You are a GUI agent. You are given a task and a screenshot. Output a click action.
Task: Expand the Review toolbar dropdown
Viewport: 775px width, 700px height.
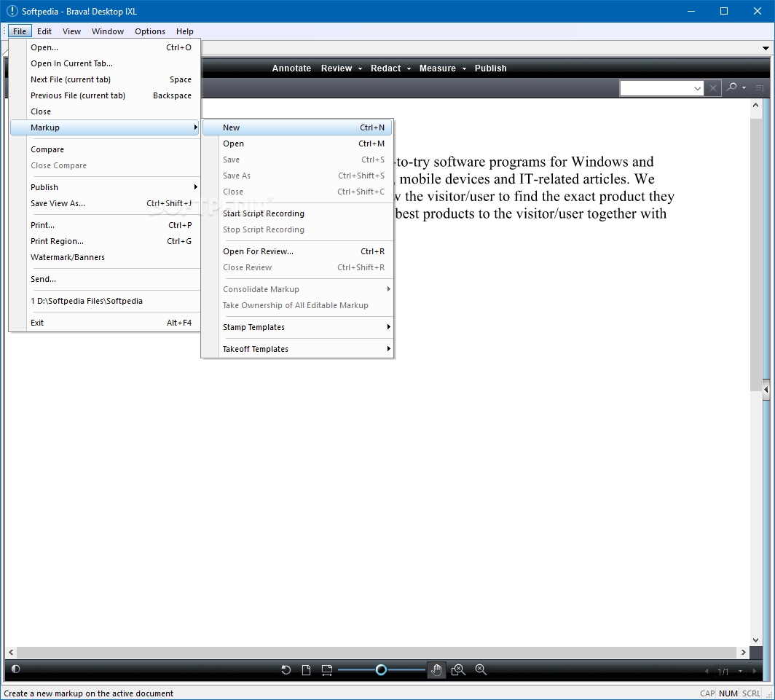pyautogui.click(x=360, y=68)
